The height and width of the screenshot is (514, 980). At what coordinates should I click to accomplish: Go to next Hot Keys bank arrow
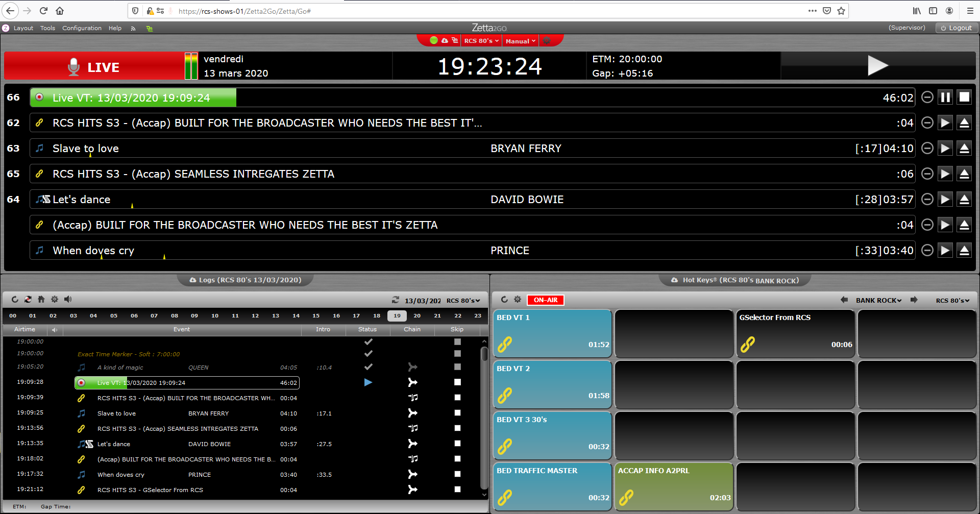click(x=914, y=300)
